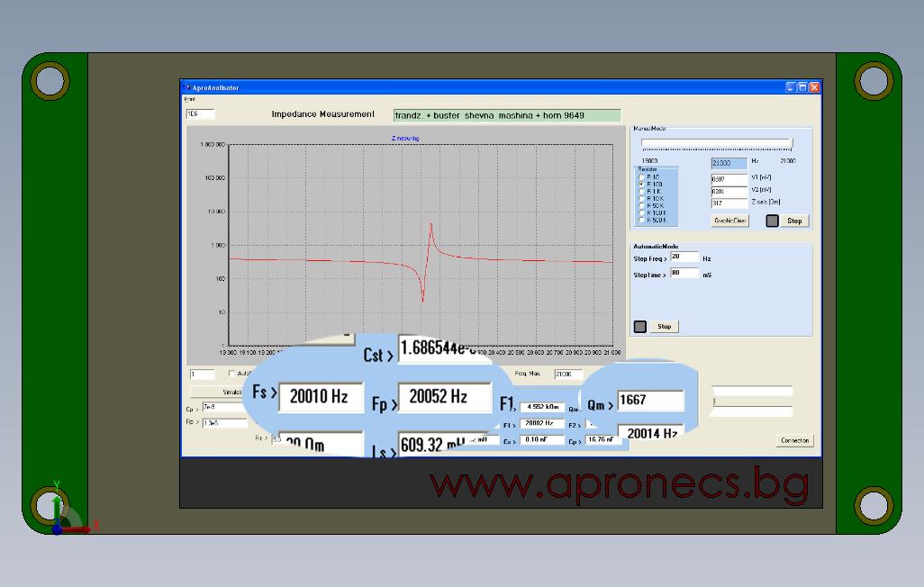Click the Step Time input field
The height and width of the screenshot is (587, 924).
point(684,273)
